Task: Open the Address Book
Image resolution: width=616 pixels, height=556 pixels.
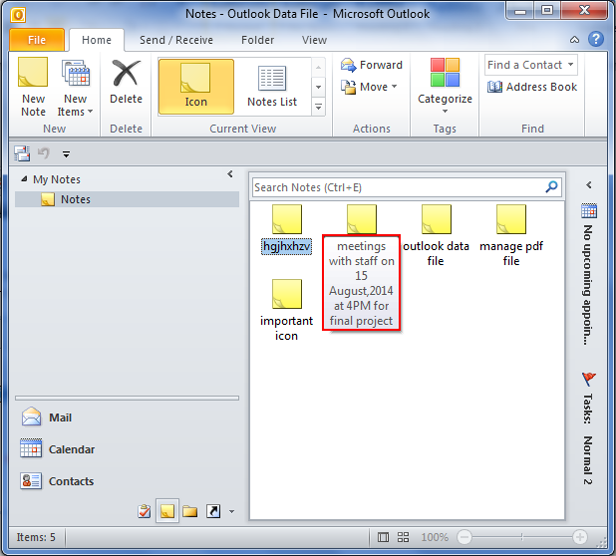Action: click(532, 87)
